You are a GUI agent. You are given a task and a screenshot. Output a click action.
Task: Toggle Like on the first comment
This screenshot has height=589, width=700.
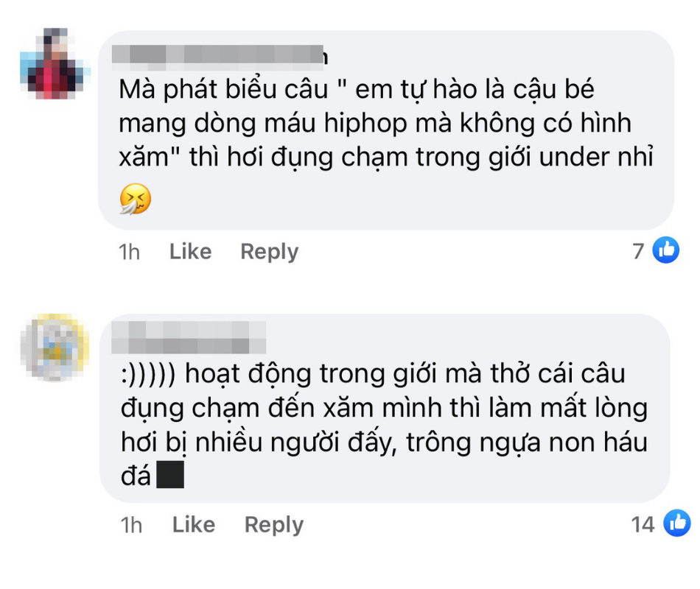189,251
